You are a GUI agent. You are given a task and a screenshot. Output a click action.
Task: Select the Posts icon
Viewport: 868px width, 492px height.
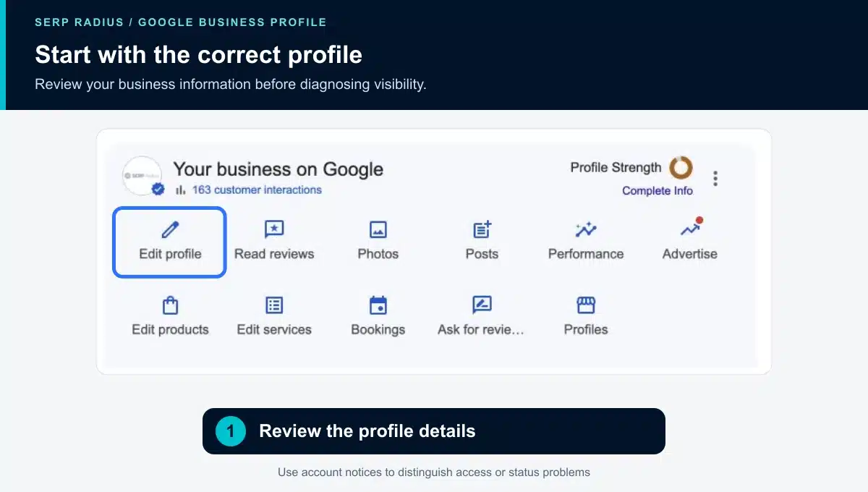pyautogui.click(x=482, y=229)
